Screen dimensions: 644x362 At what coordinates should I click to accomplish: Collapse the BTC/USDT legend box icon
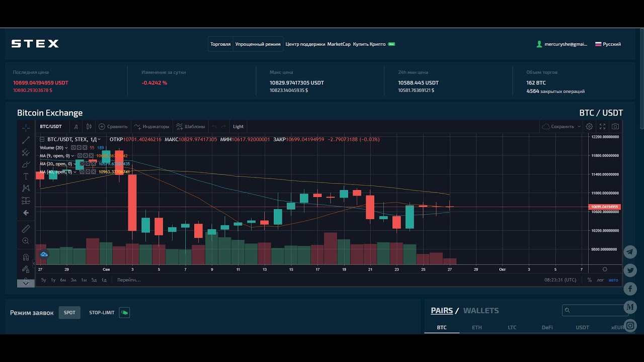click(42, 139)
